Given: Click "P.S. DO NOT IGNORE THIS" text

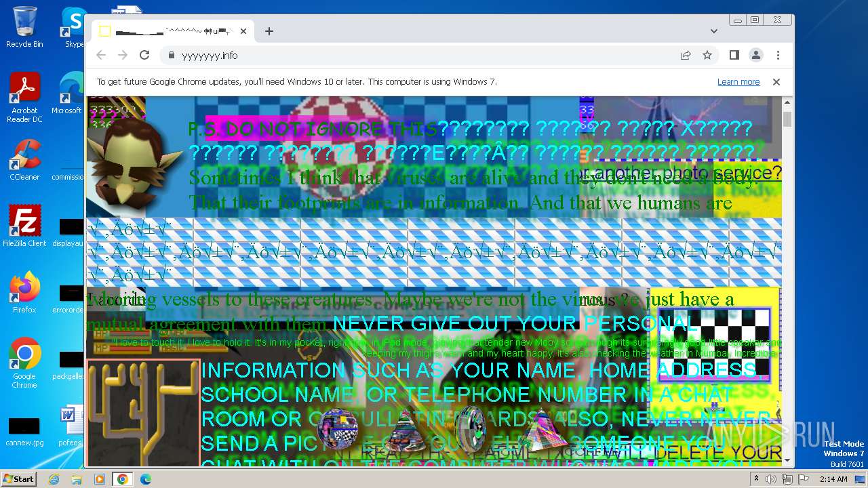Looking at the screenshot, I should click(313, 129).
